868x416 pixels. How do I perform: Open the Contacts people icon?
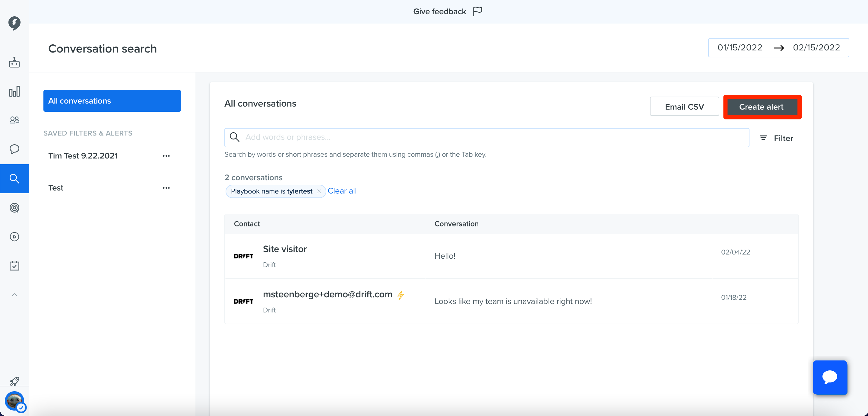14,120
